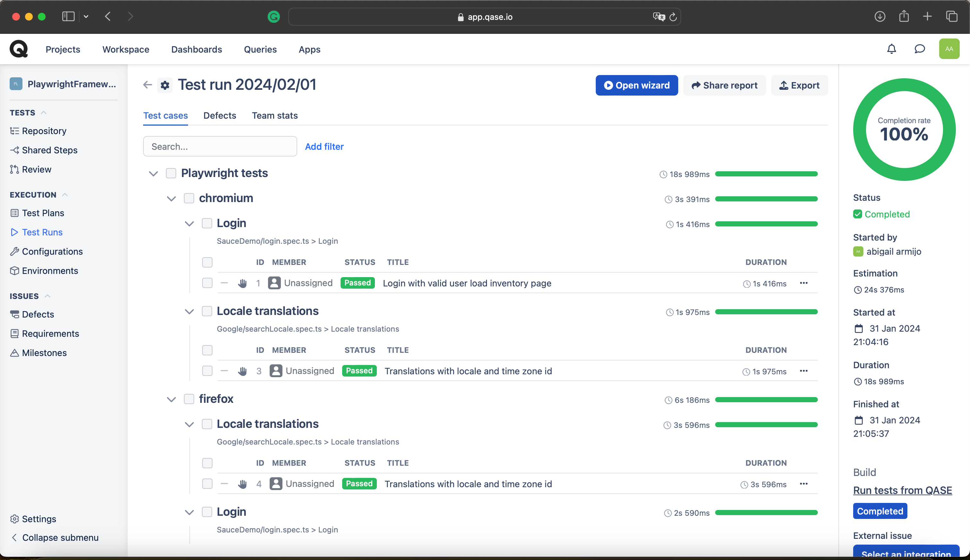Collapse chromium Locale translations suite

click(x=189, y=311)
